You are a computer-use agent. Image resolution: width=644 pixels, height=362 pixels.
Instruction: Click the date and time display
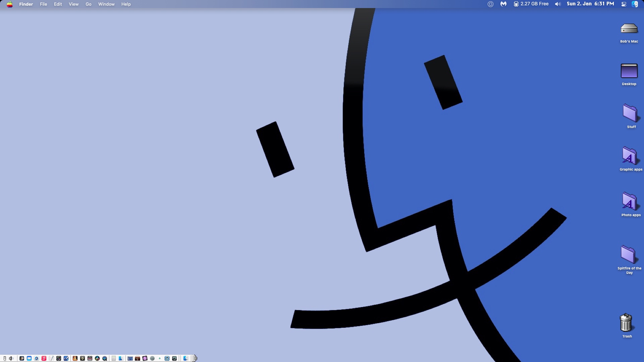coord(590,4)
